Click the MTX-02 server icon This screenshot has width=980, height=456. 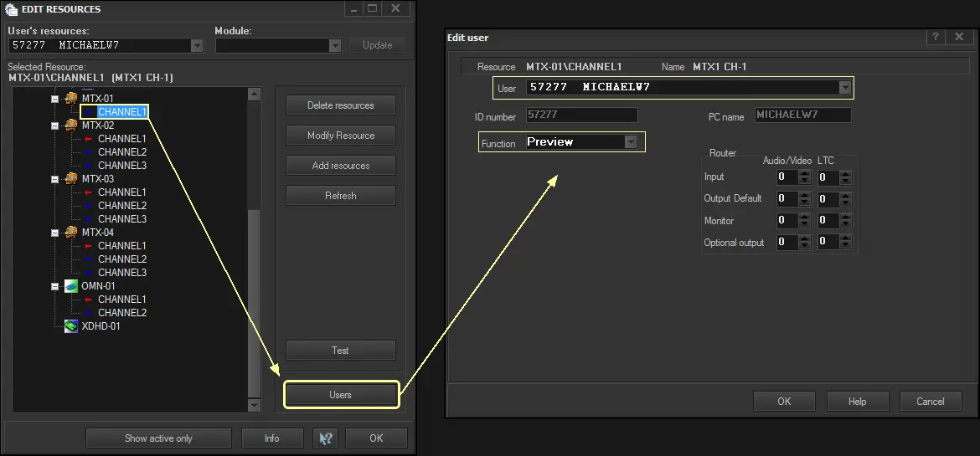72,126
